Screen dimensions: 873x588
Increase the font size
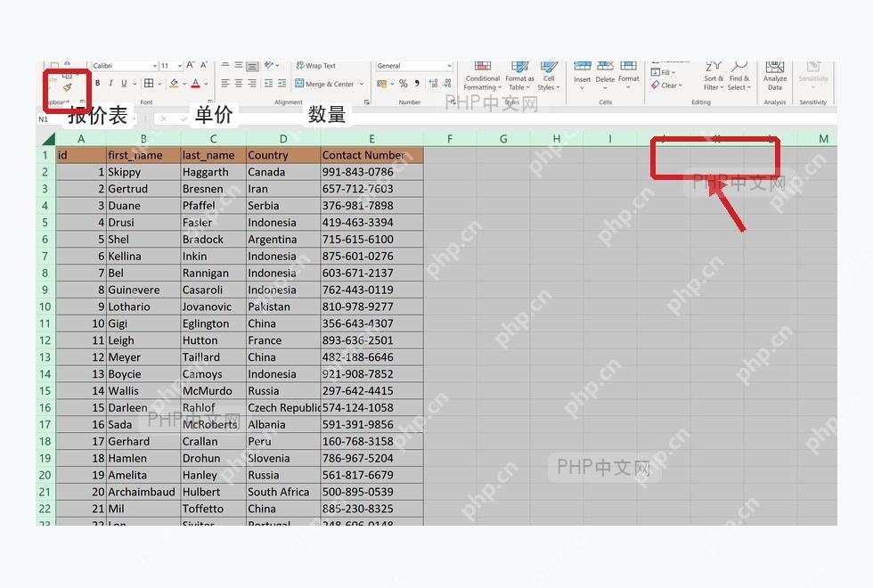pyautogui.click(x=191, y=66)
